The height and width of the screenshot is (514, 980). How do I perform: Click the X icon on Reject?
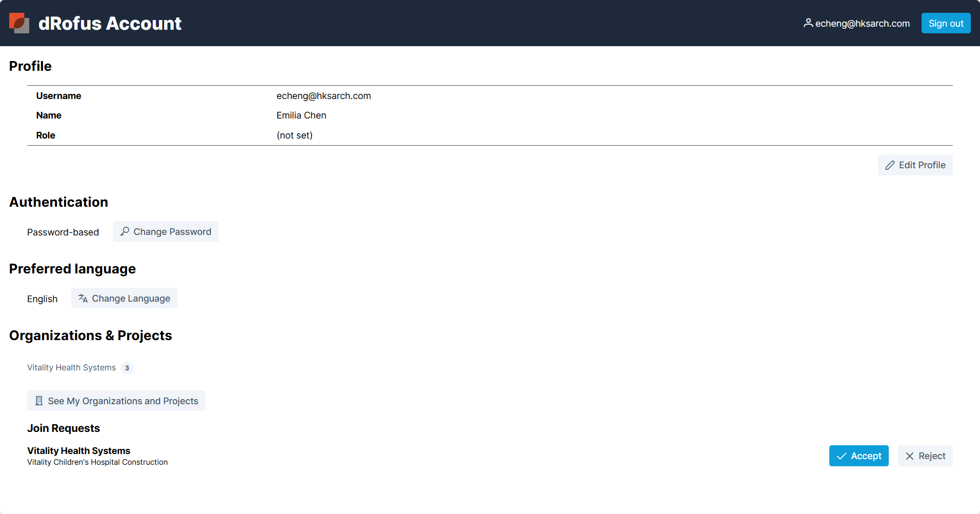[x=910, y=456]
